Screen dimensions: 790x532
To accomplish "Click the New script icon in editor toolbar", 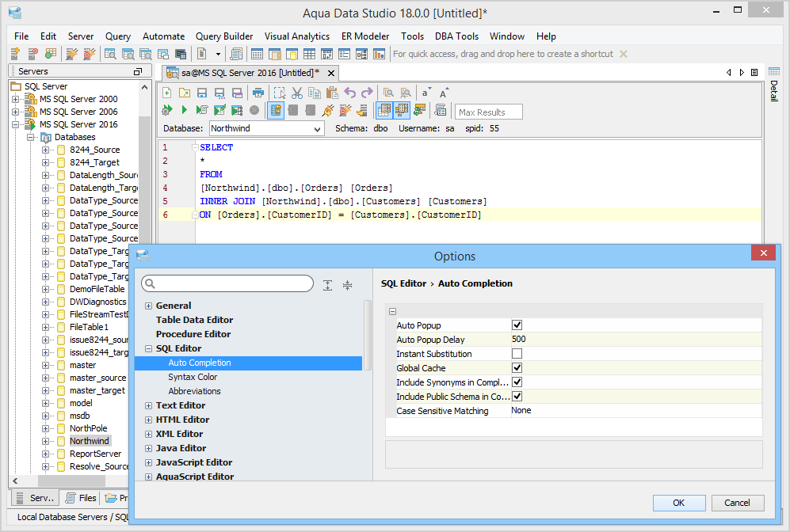I will click(x=167, y=93).
